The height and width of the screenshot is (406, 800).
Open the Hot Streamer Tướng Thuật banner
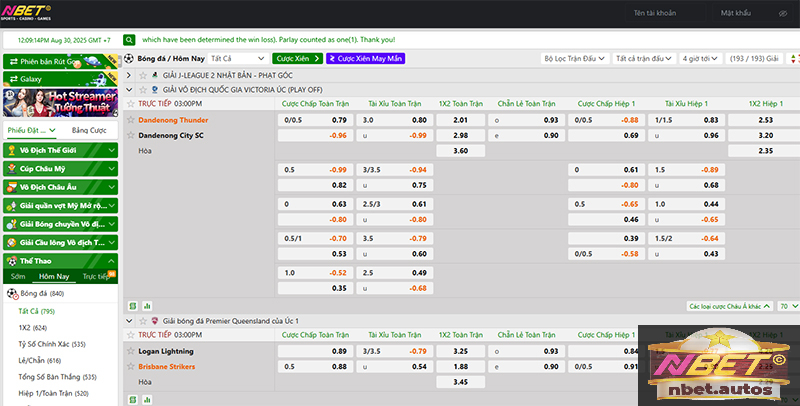60,104
